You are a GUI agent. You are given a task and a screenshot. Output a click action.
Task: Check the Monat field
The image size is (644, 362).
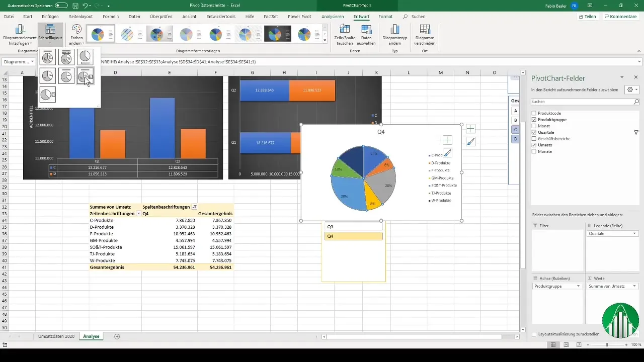point(534,126)
